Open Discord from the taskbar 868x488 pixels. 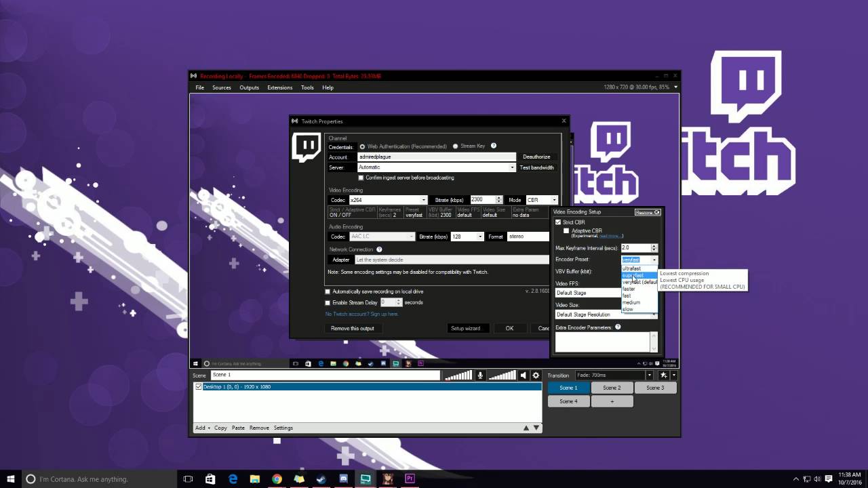343,479
